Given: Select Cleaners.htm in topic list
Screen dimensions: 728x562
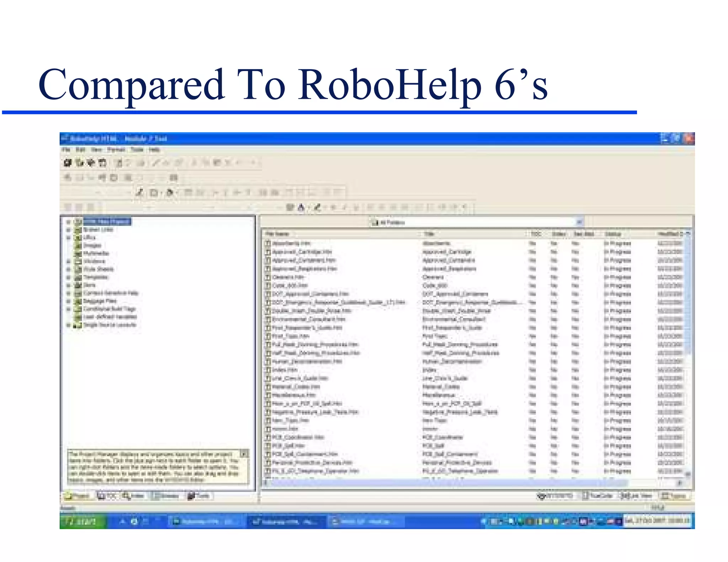Looking at the screenshot, I should tap(288, 277).
